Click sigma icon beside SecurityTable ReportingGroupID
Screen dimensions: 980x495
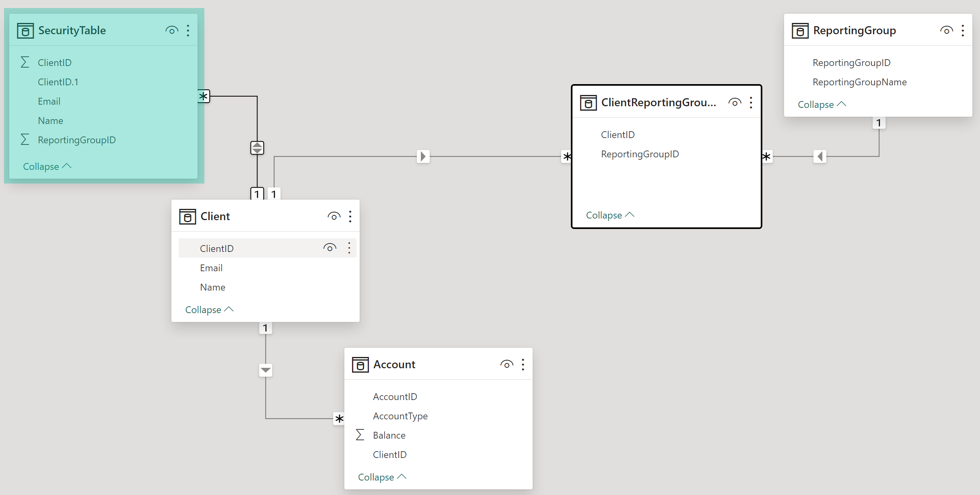point(25,140)
